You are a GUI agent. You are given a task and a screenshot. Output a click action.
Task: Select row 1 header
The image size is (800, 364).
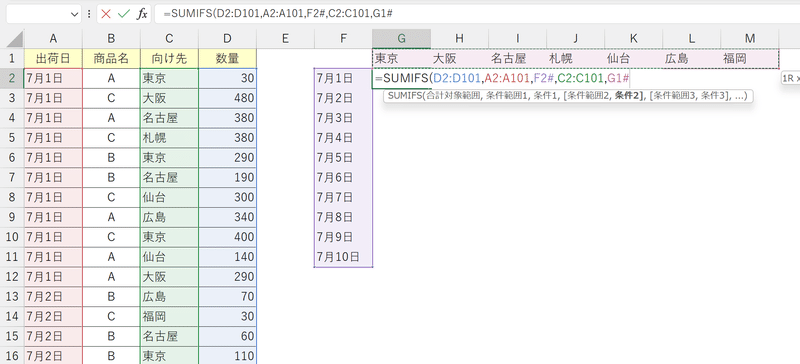[12, 59]
